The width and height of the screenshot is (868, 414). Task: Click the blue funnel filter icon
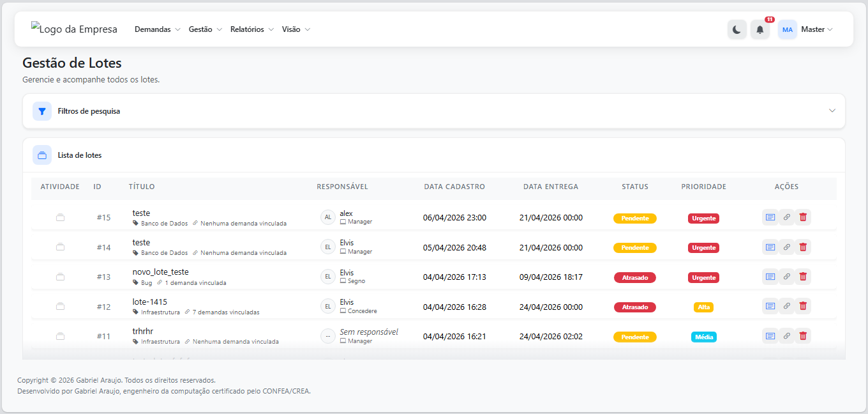[x=42, y=111]
